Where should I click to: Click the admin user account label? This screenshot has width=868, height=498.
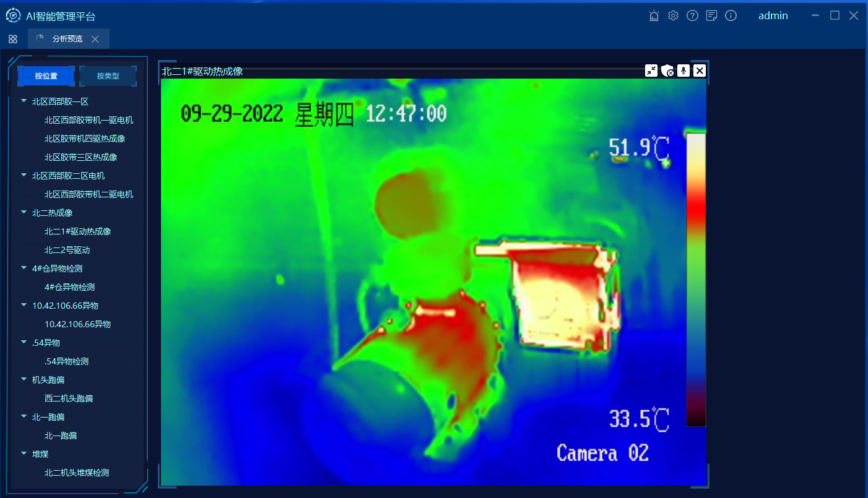[773, 16]
